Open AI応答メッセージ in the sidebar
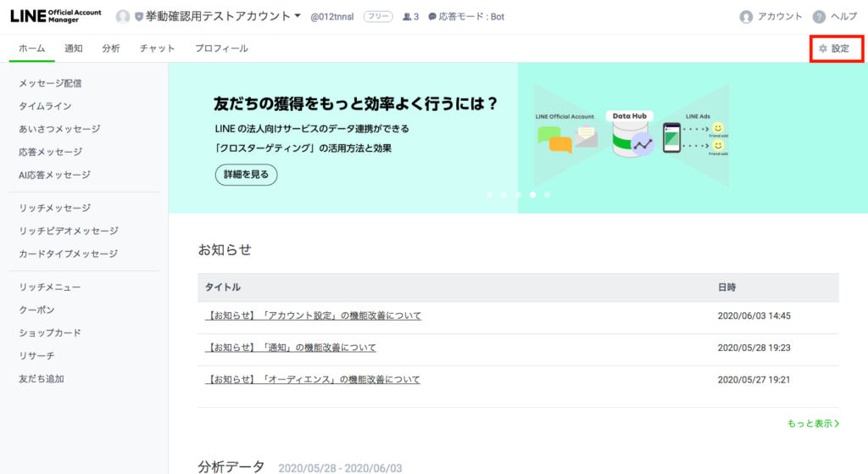Screen dimensions: 868x474 coord(54,175)
